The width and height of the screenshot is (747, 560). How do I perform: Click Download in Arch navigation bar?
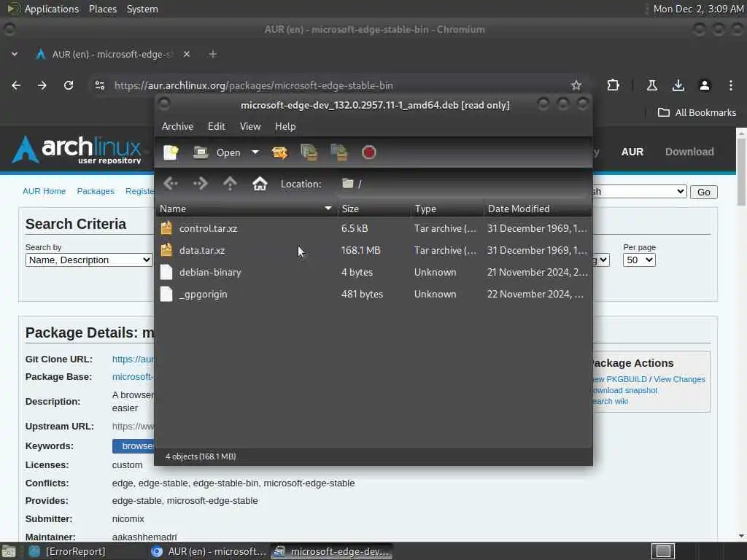point(689,152)
